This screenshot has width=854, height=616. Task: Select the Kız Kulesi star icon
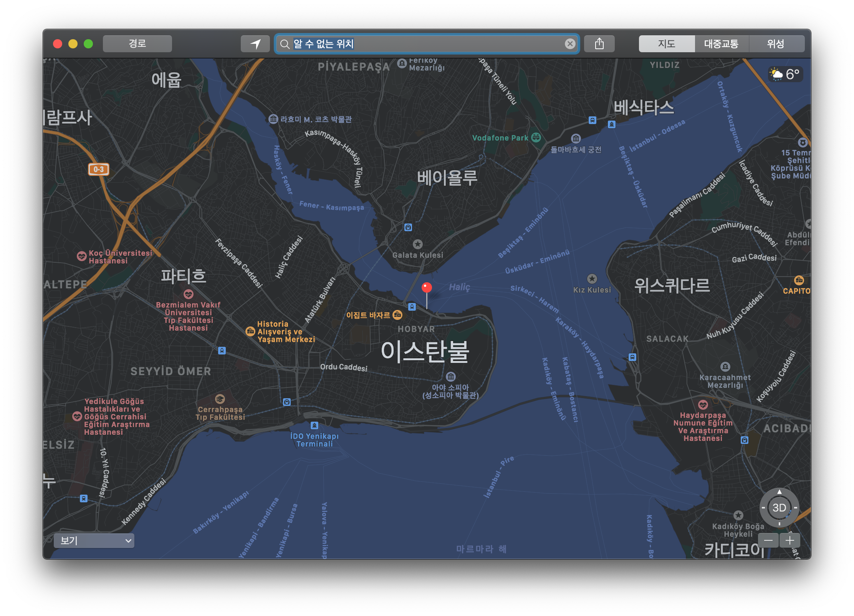coord(592,279)
